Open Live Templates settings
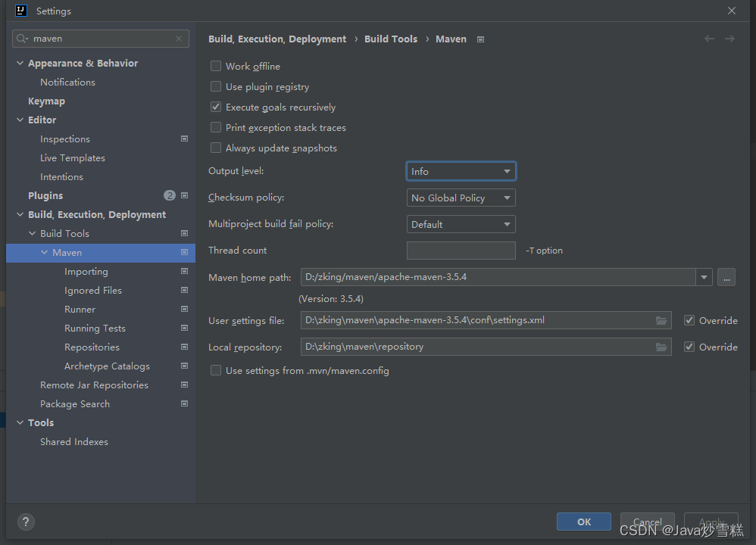 coord(72,158)
